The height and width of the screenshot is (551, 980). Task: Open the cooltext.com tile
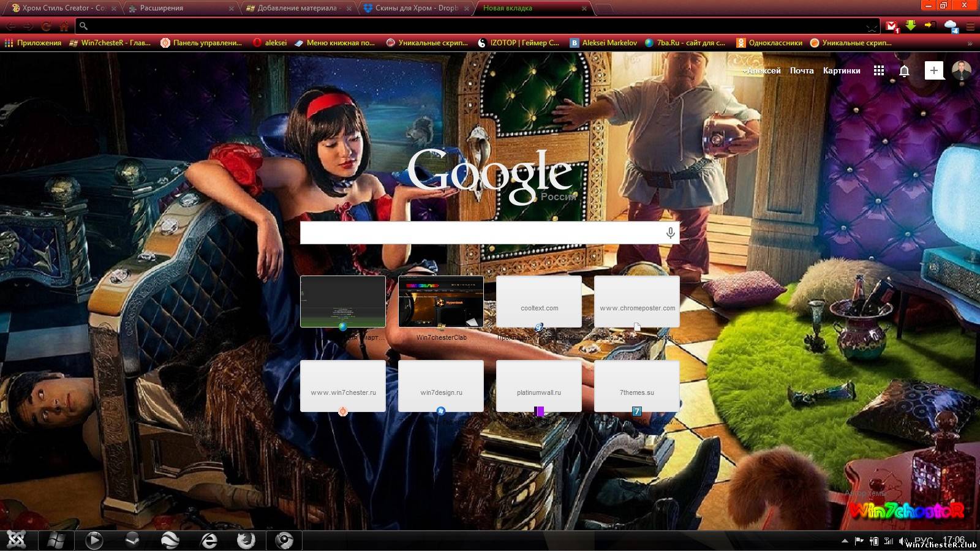click(539, 301)
